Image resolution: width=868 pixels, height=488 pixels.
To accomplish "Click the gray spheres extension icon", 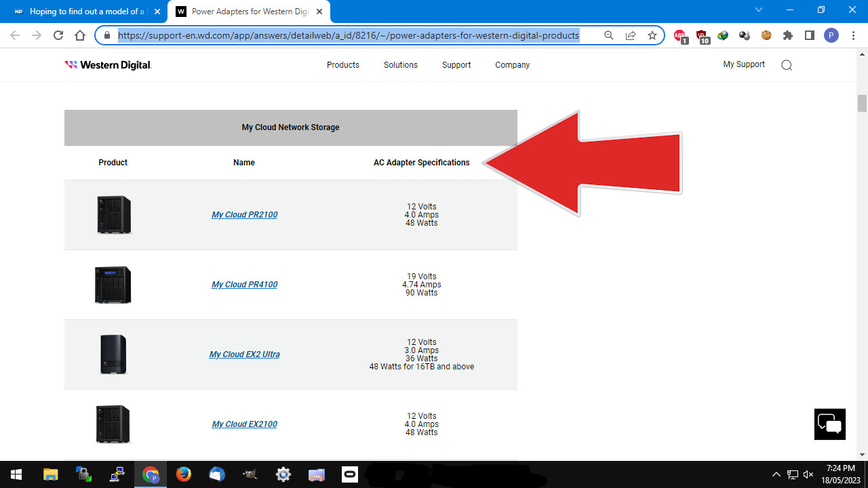I will (x=745, y=35).
